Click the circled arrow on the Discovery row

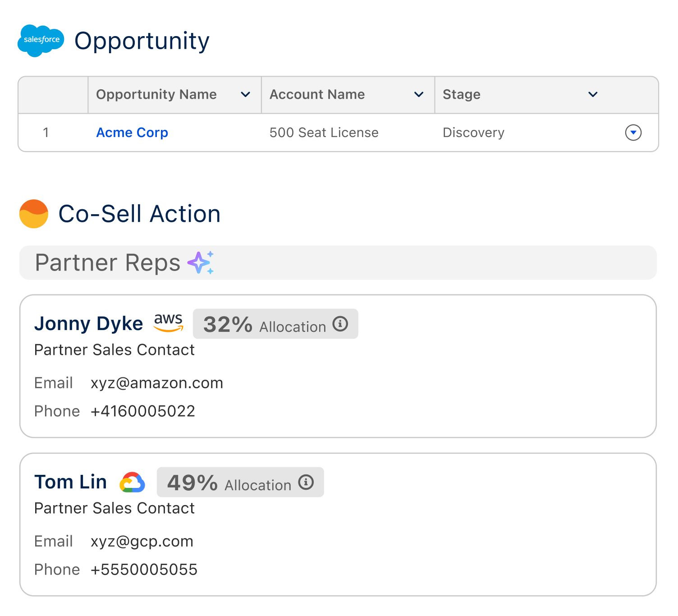click(x=633, y=133)
